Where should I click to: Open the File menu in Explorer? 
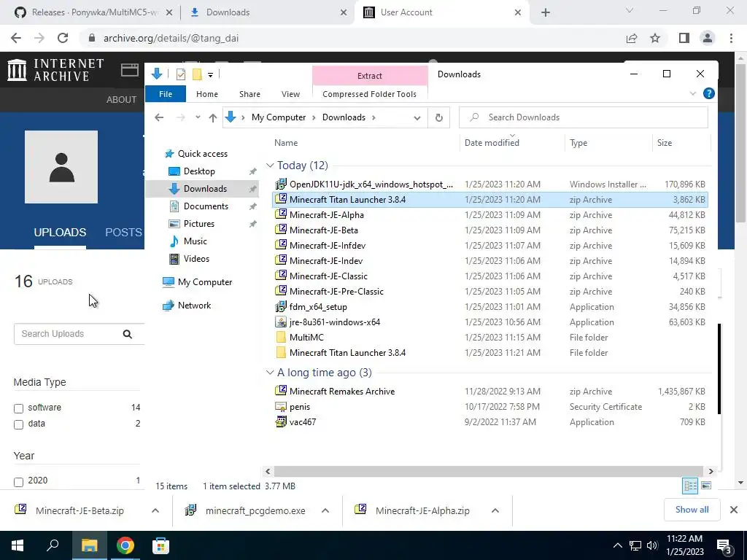pyautogui.click(x=166, y=94)
